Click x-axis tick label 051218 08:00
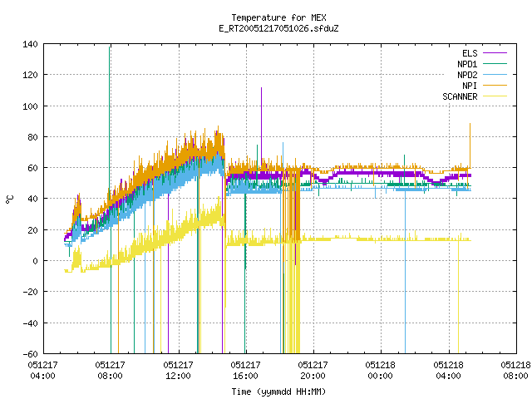 [x=515, y=371]
